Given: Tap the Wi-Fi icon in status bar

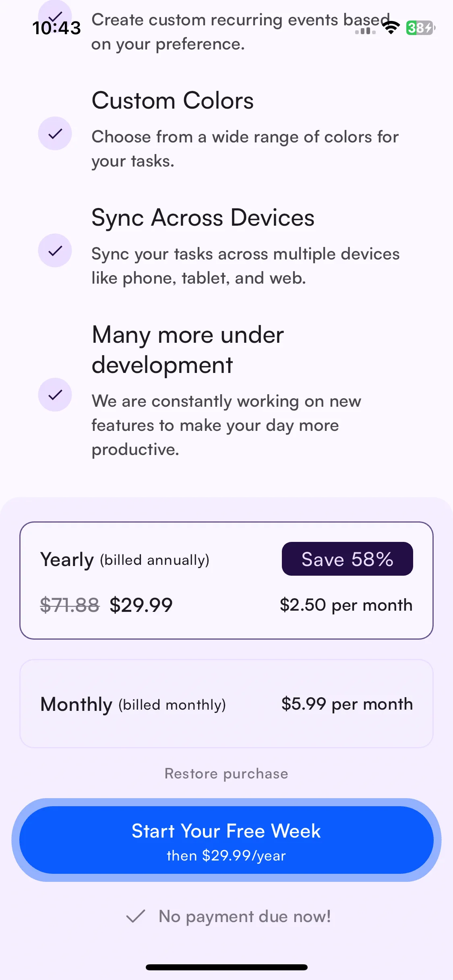Looking at the screenshot, I should [x=391, y=28].
